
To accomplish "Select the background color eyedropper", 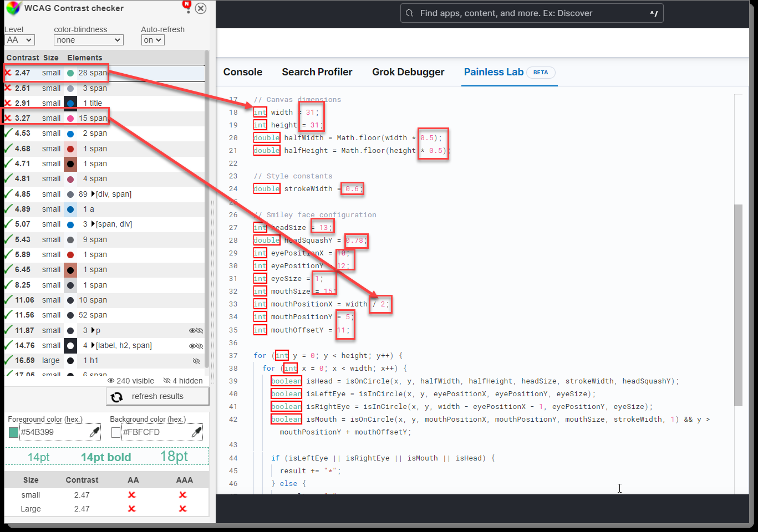I will [196, 432].
